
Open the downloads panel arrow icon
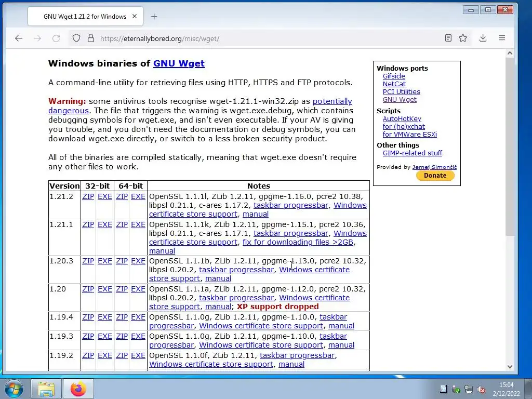(x=483, y=38)
